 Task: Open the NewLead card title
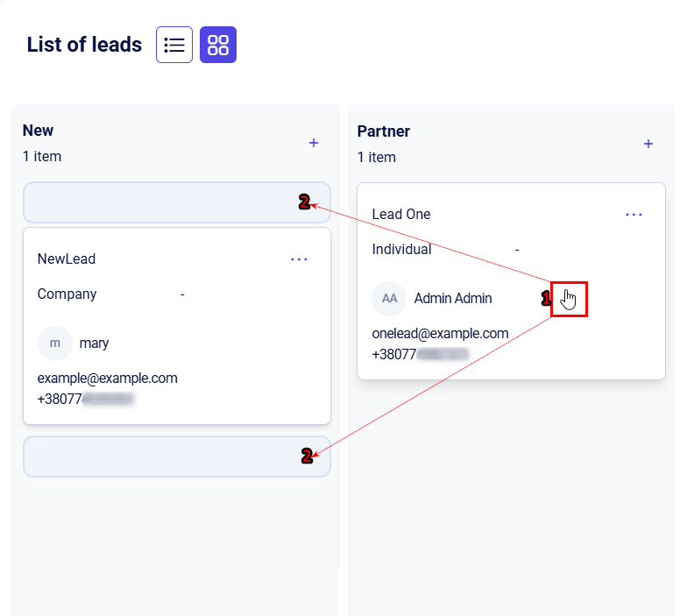[x=67, y=259]
